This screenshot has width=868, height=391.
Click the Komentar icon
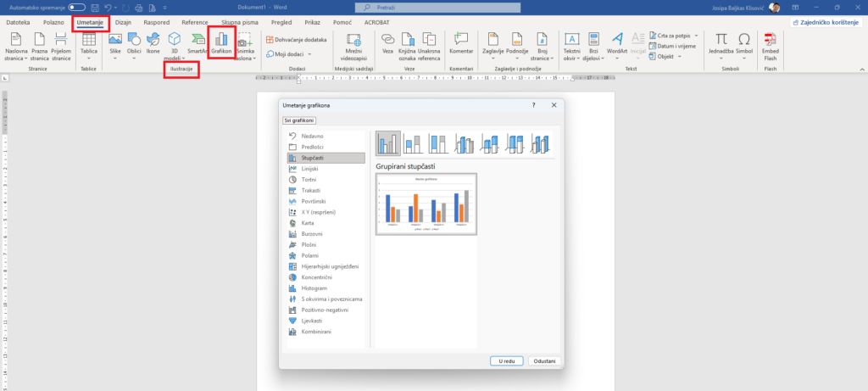click(461, 44)
